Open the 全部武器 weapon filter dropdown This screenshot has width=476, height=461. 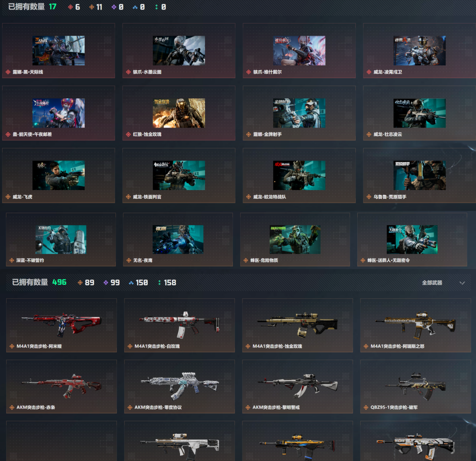432,283
